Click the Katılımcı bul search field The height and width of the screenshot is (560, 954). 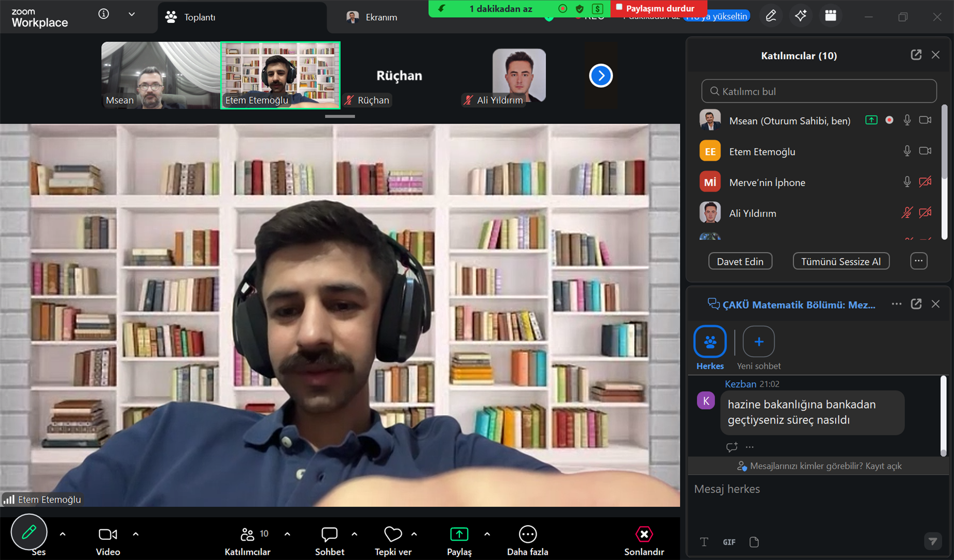pyautogui.click(x=819, y=91)
